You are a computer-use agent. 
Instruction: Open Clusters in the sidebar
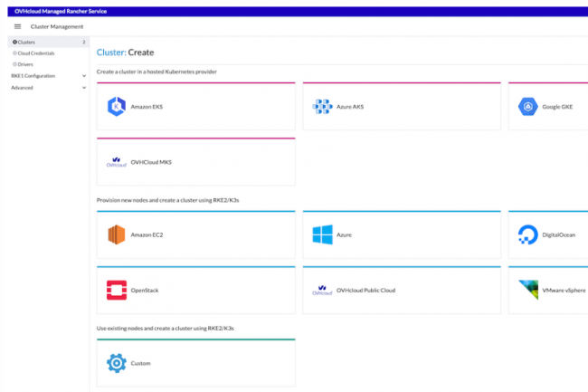48,42
